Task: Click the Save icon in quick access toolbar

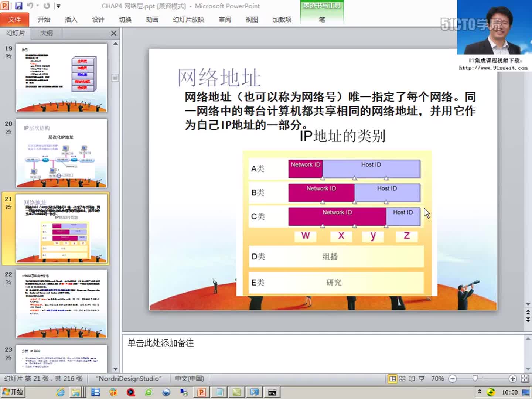Action: point(18,6)
